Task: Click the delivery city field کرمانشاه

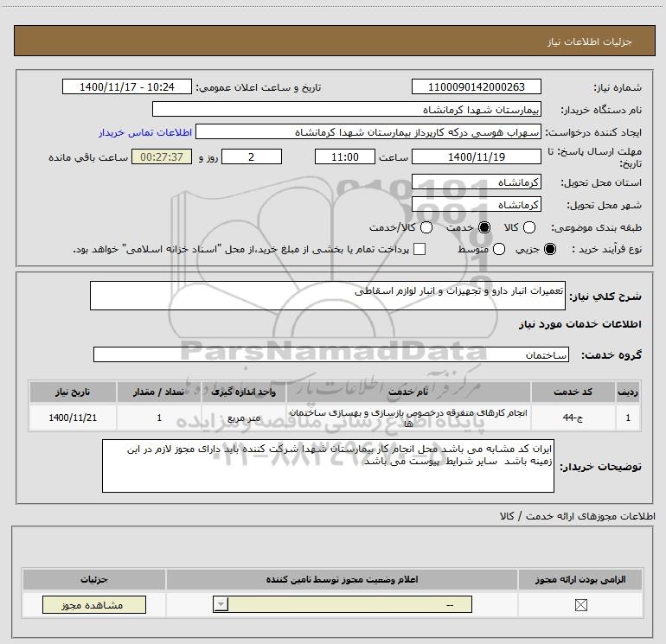Action: tap(476, 205)
